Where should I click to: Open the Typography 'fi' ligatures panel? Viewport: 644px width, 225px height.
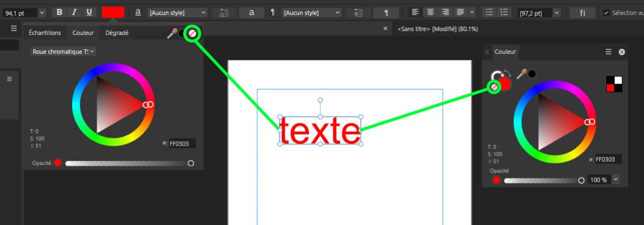[583, 13]
